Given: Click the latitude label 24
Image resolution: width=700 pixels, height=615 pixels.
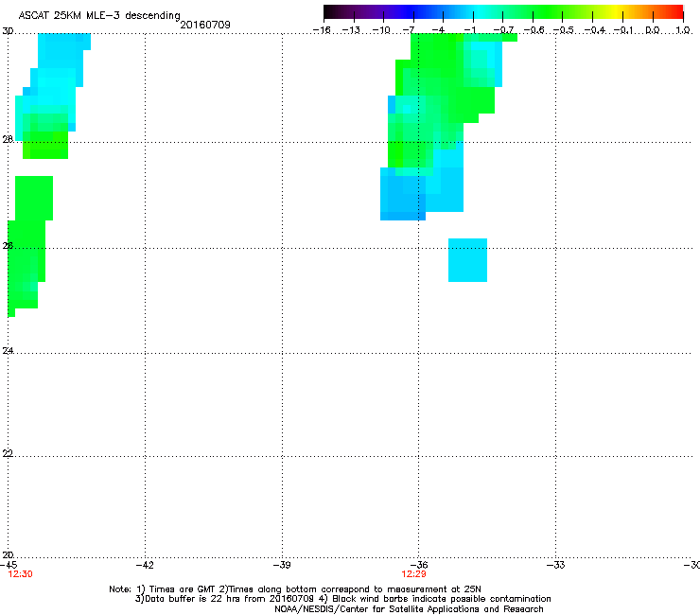Looking at the screenshot, I should (x=8, y=351).
